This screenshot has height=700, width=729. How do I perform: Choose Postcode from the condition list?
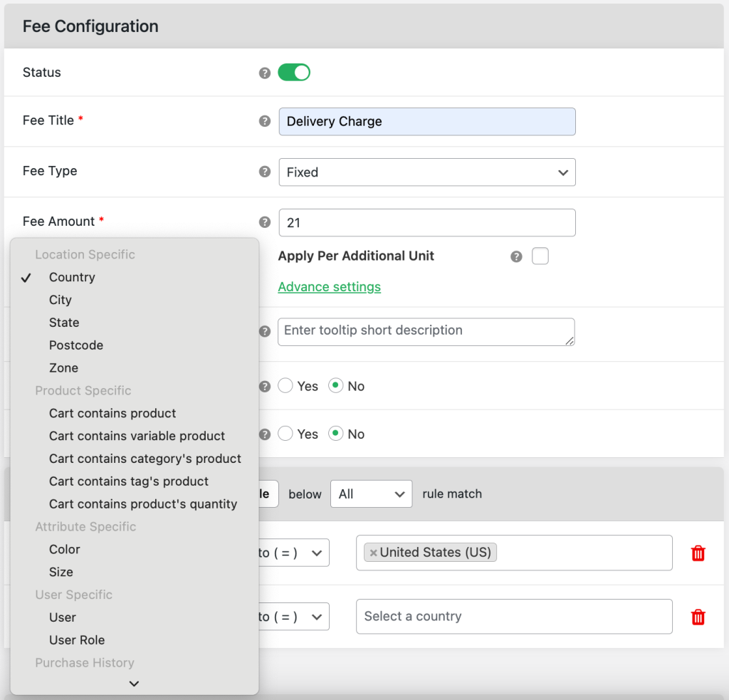click(x=76, y=345)
